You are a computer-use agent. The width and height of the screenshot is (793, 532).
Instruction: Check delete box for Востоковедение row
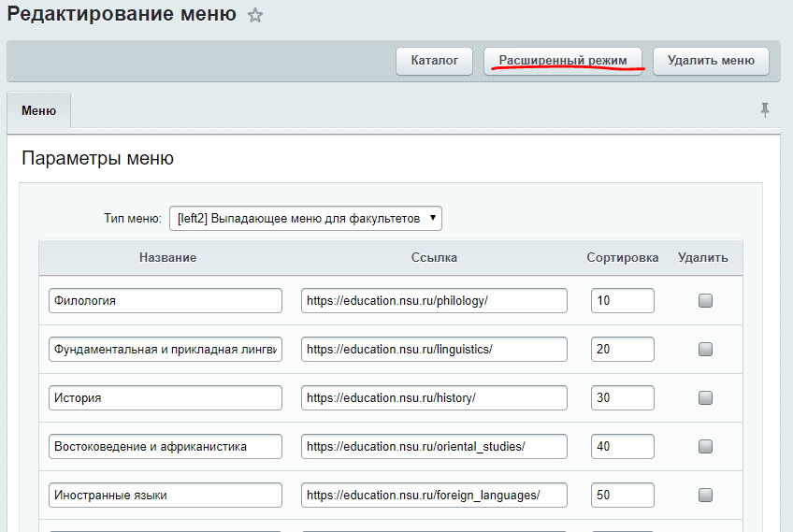pos(705,446)
